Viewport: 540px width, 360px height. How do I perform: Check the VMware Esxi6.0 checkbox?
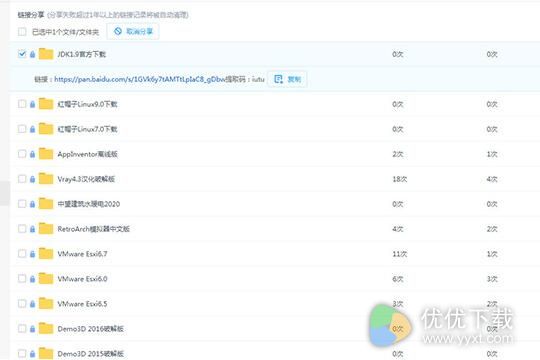click(22, 279)
